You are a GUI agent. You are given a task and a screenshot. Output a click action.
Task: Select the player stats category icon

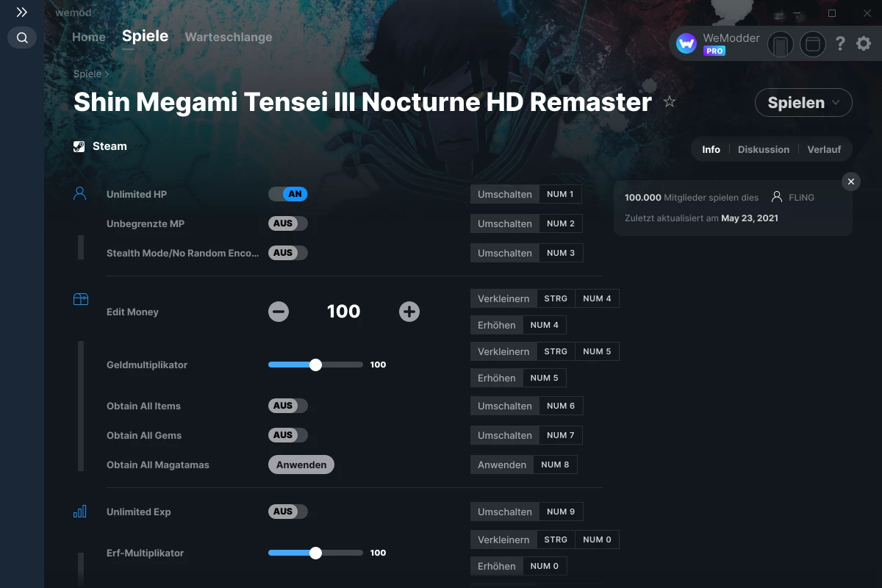coord(81,193)
